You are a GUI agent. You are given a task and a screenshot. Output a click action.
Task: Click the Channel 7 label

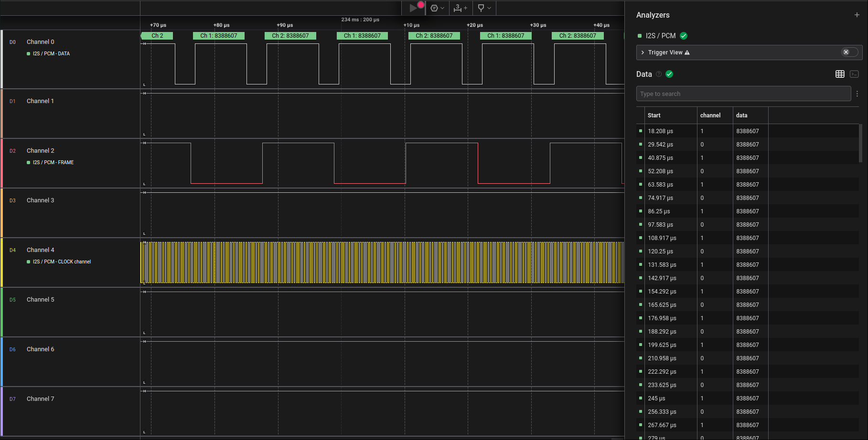click(40, 399)
